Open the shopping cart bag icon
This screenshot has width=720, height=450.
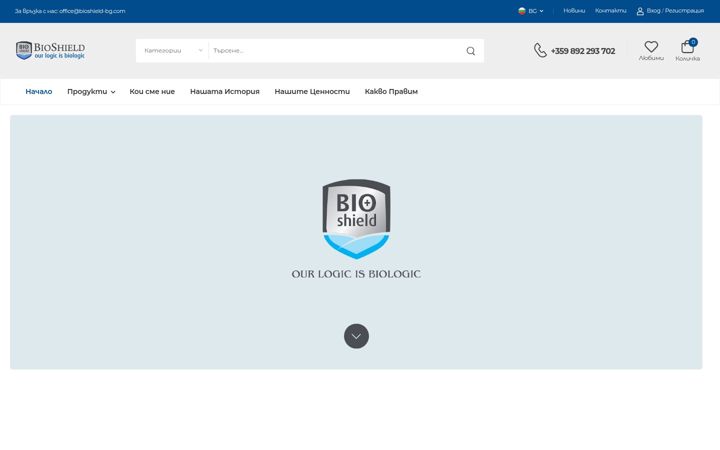click(x=687, y=46)
